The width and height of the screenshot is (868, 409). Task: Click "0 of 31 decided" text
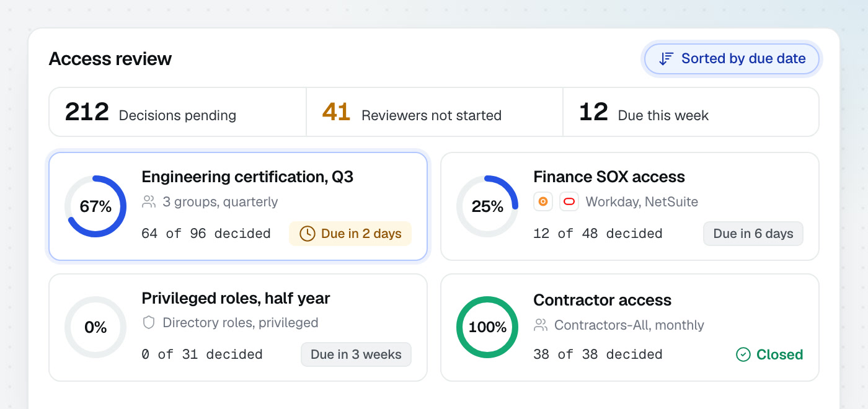click(202, 354)
